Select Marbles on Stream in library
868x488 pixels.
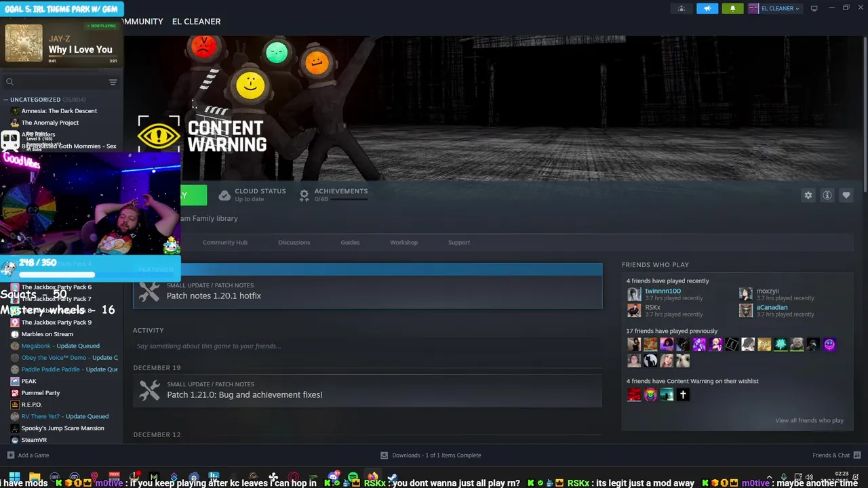(47, 334)
